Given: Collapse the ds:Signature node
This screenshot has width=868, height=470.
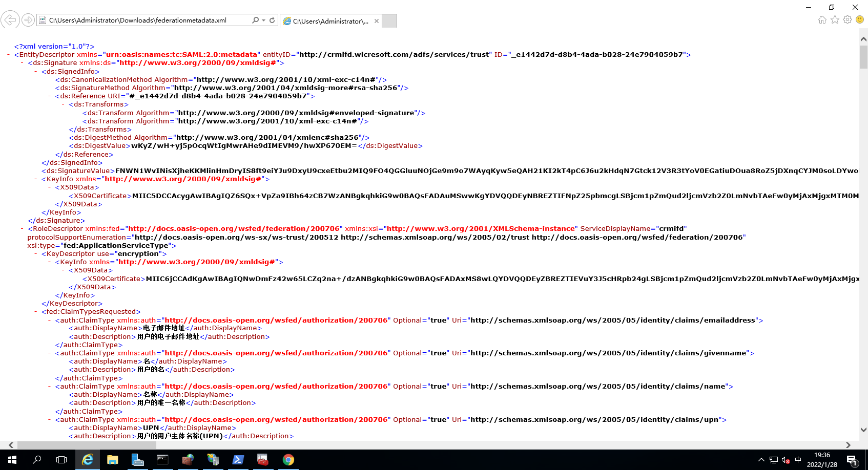Looking at the screenshot, I should pyautogui.click(x=22, y=63).
